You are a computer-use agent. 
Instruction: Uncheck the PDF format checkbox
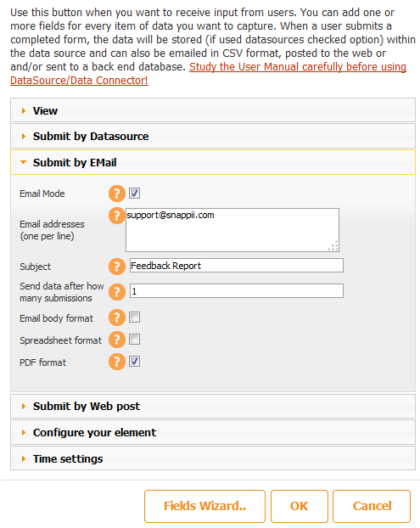point(135,362)
